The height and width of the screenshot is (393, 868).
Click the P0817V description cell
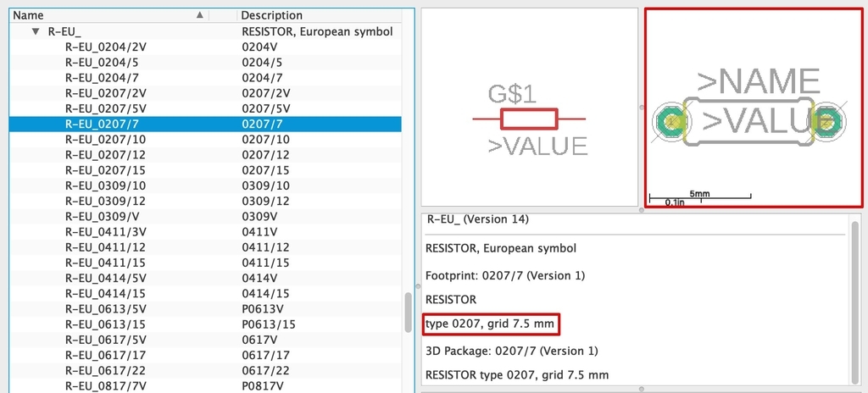pos(263,386)
